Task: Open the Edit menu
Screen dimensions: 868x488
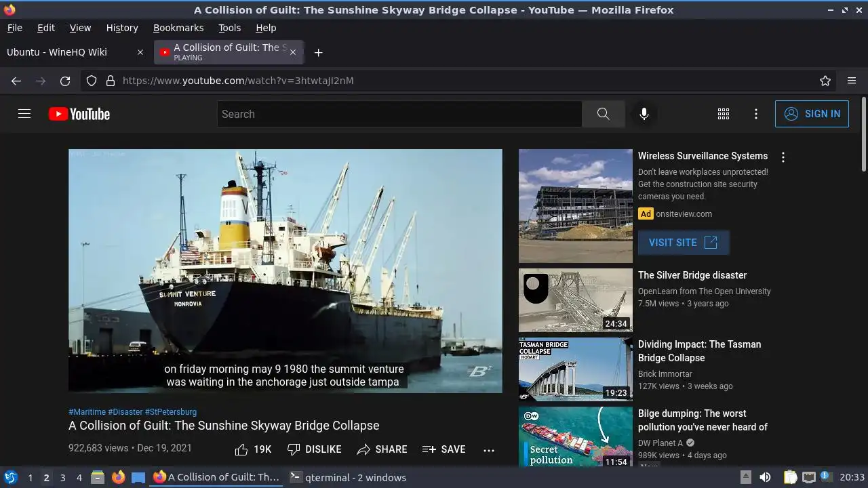Action: [46, 28]
